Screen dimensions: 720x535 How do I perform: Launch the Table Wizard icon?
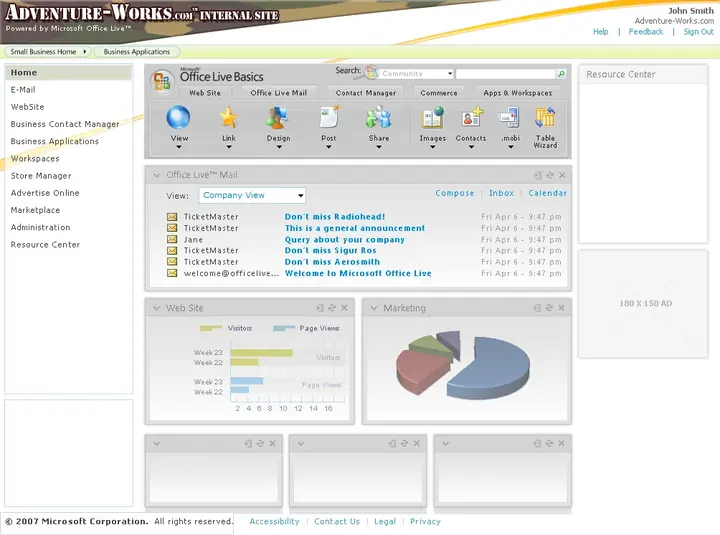545,117
